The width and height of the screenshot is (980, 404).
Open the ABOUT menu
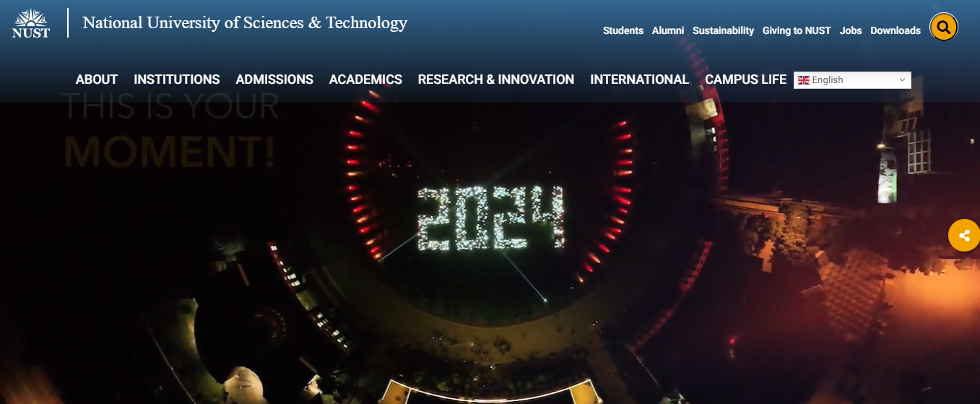pos(97,79)
